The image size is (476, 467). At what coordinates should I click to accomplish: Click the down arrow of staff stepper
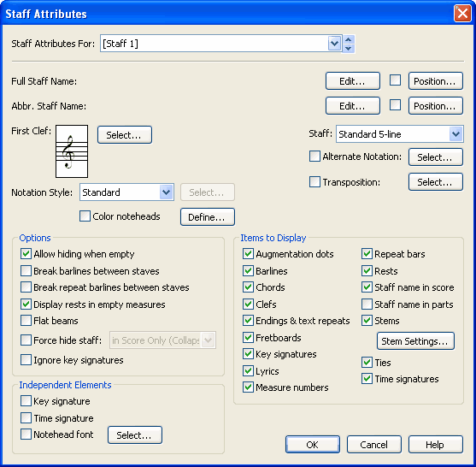349,48
